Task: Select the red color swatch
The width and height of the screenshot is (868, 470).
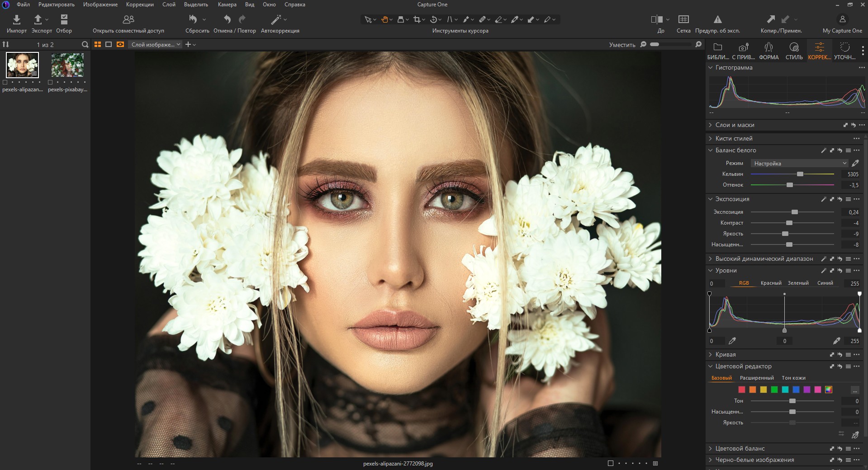Action: tap(742, 390)
